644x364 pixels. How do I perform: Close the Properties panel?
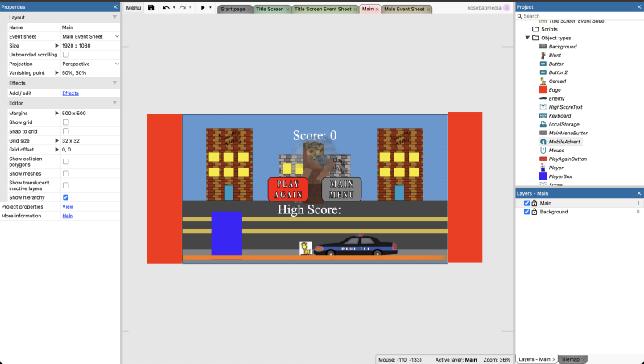115,7
